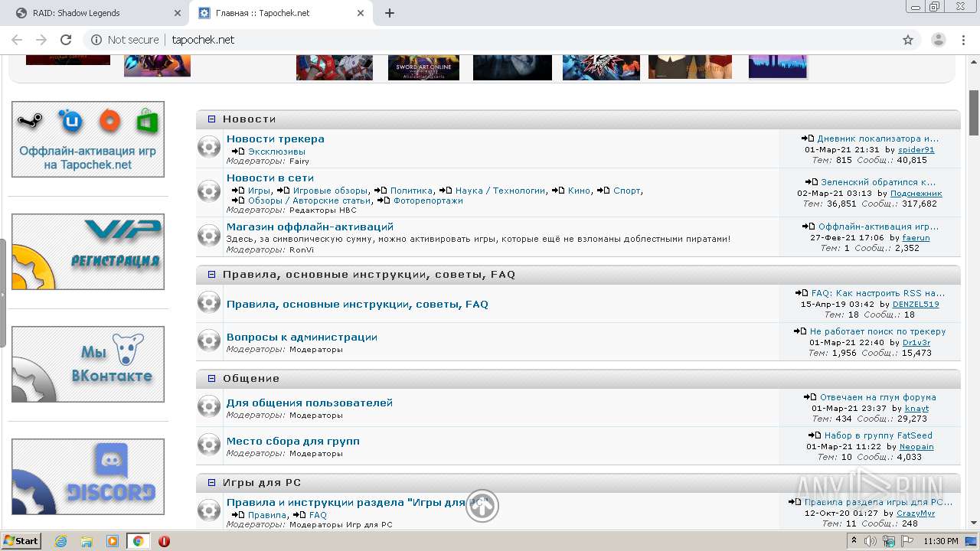View profile of user CrazyMyr
Screen dimensions: 980x551
point(916,514)
